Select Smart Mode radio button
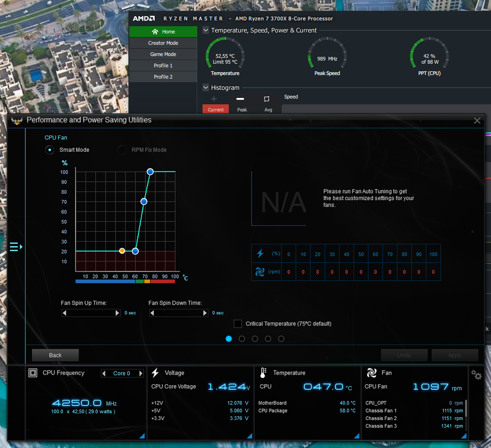Screen dimensions: 491x448 coord(49,150)
